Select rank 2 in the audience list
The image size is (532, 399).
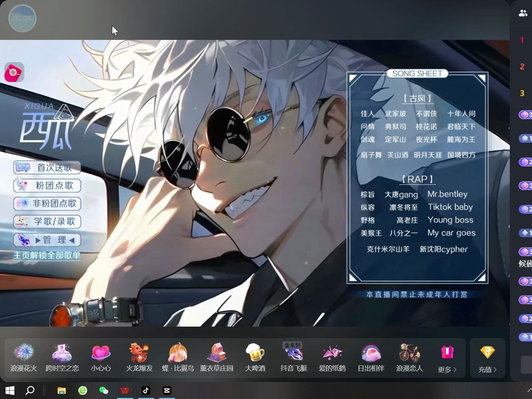coord(522,66)
